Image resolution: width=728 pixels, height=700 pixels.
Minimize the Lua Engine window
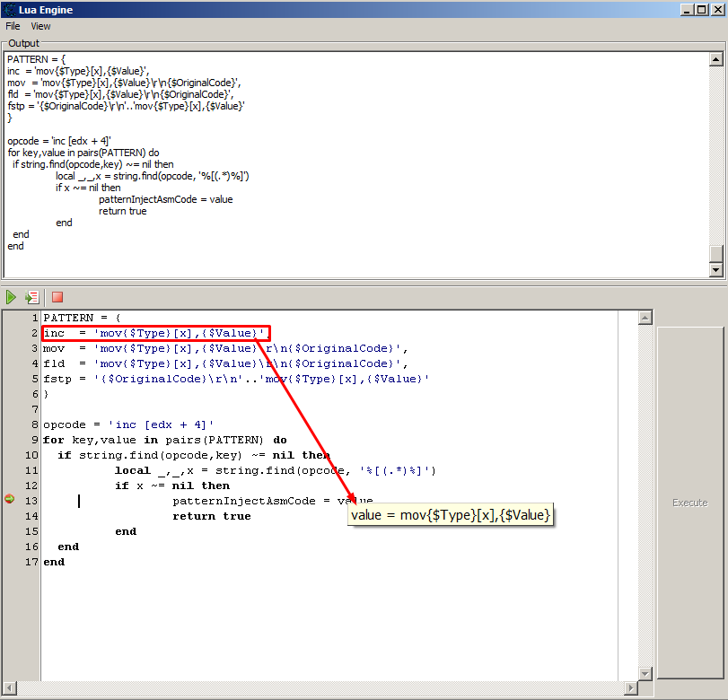click(687, 9)
